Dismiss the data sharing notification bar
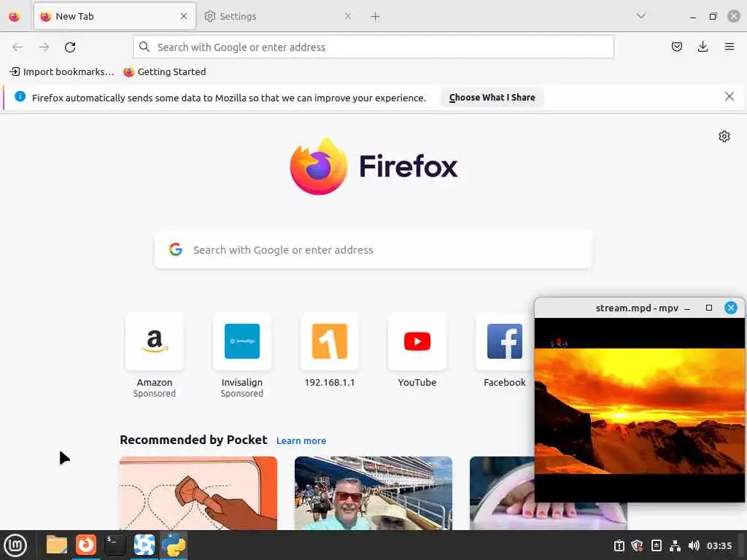 729,97
